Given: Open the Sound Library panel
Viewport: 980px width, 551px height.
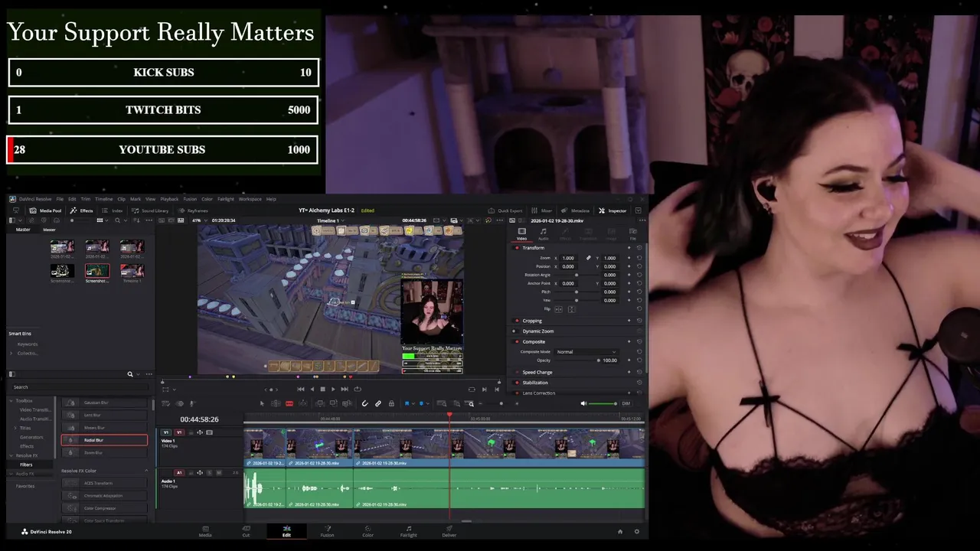Looking at the screenshot, I should pos(151,210).
